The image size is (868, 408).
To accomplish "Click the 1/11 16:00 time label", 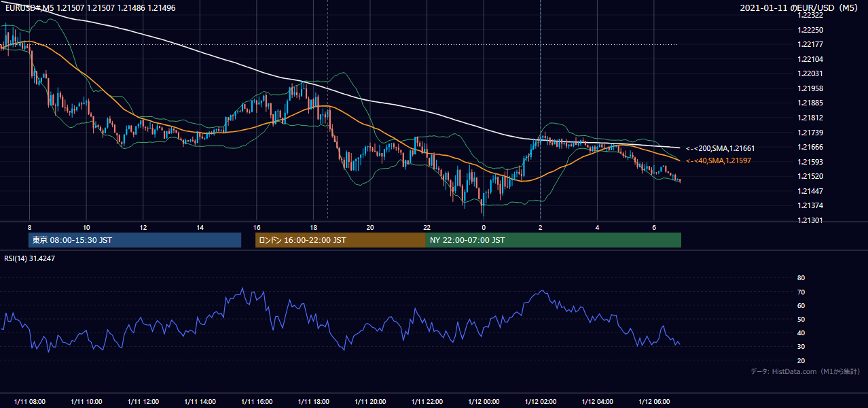I will coord(256,401).
